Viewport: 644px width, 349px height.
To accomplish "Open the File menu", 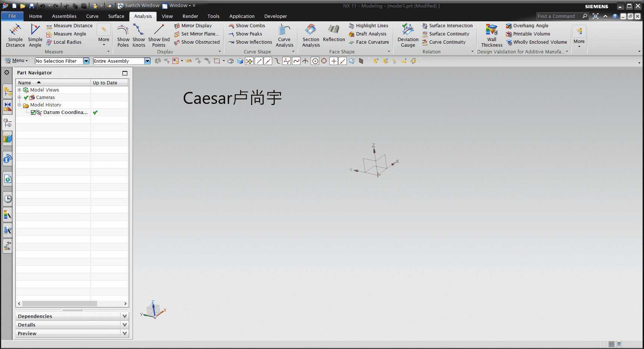I will coord(12,16).
